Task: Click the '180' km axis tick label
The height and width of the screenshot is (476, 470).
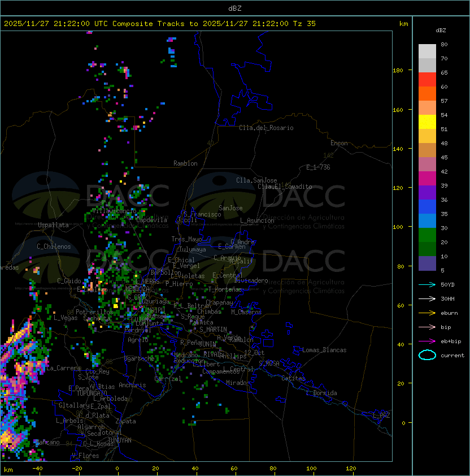Action: [x=398, y=71]
